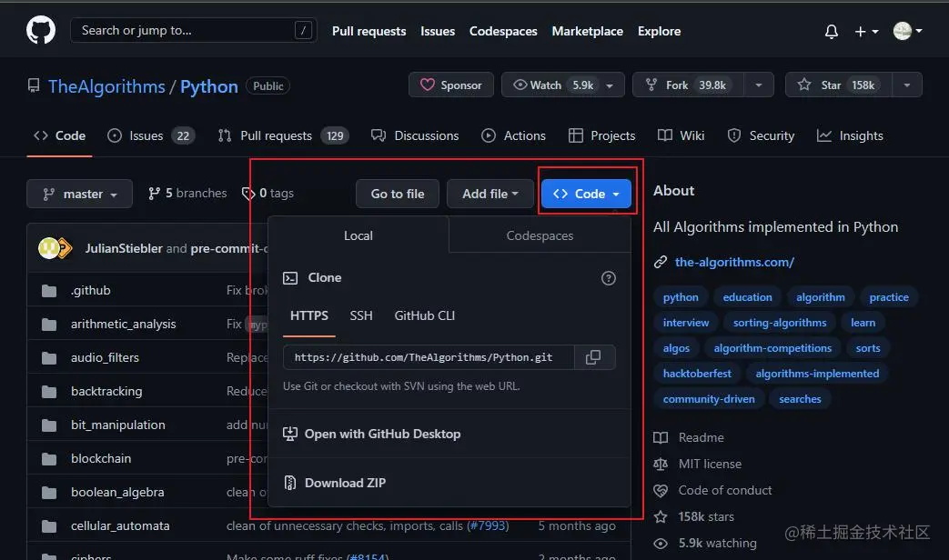The width and height of the screenshot is (949, 560).
Task: Select the SSH clone option
Action: pyautogui.click(x=361, y=315)
